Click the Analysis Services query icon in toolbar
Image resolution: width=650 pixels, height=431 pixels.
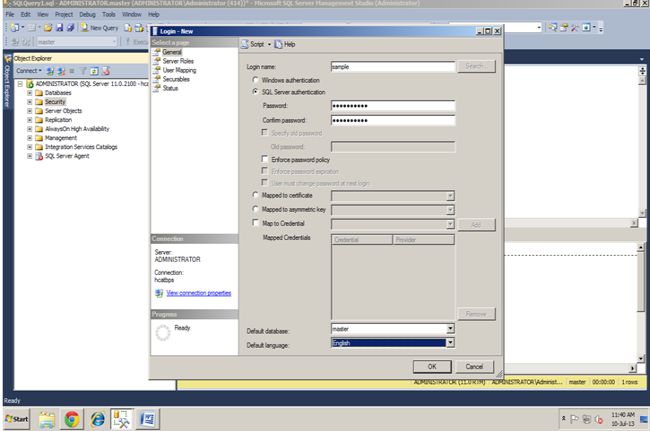(139, 28)
